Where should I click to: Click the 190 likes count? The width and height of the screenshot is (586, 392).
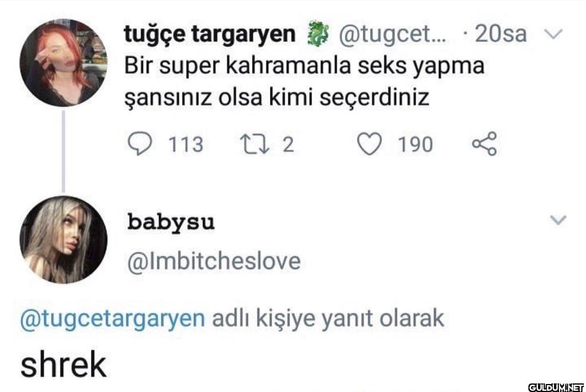pyautogui.click(x=415, y=145)
